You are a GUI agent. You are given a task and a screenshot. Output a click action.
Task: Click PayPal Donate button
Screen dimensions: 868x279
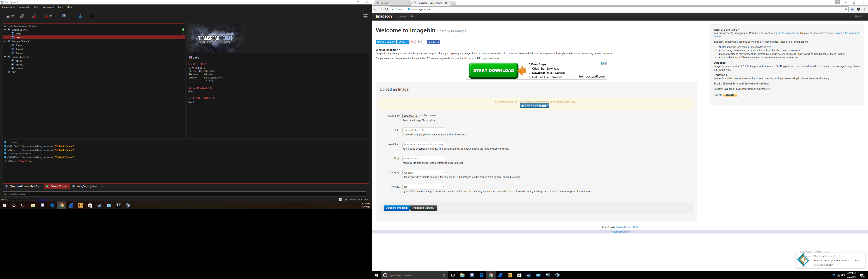(x=730, y=95)
